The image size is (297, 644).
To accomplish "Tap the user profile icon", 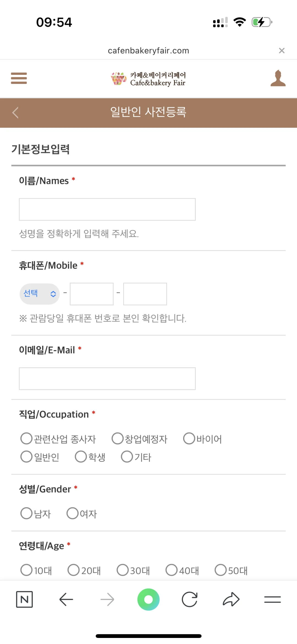I will coord(278,78).
